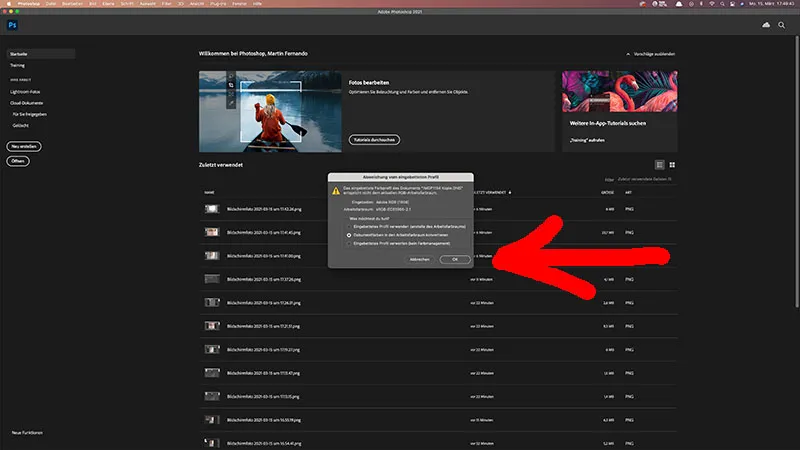
Task: Open the 'Training aufrufen' link
Action: point(587,140)
